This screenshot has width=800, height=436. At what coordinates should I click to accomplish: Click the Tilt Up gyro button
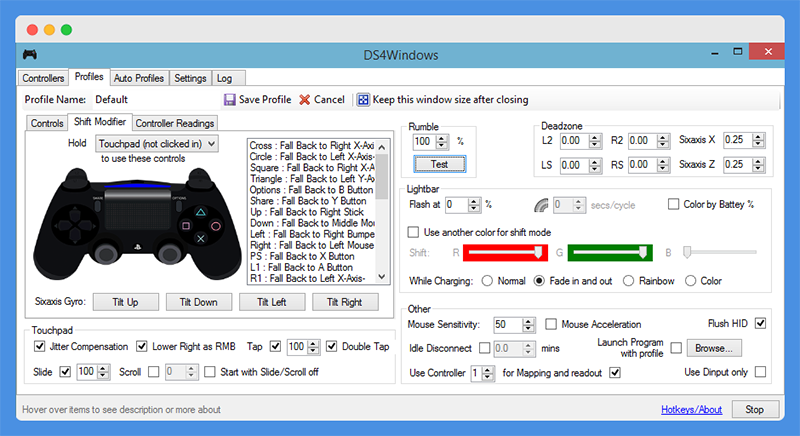pyautogui.click(x=126, y=302)
